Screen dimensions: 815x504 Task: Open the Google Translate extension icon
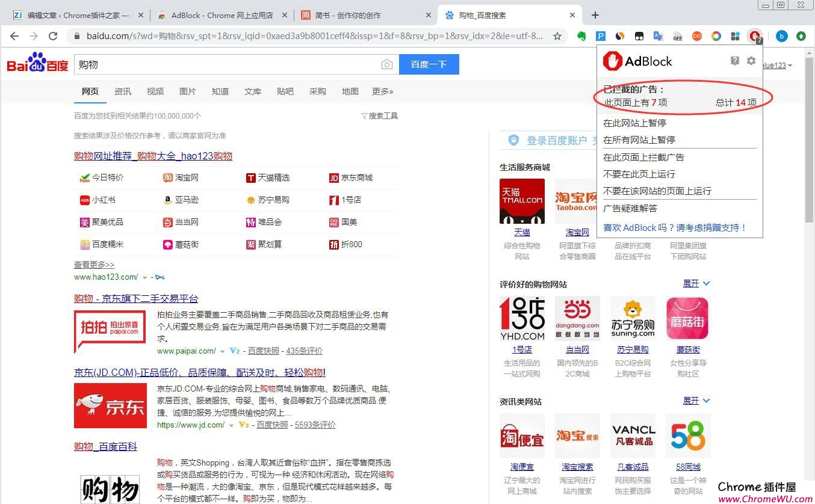pos(658,36)
